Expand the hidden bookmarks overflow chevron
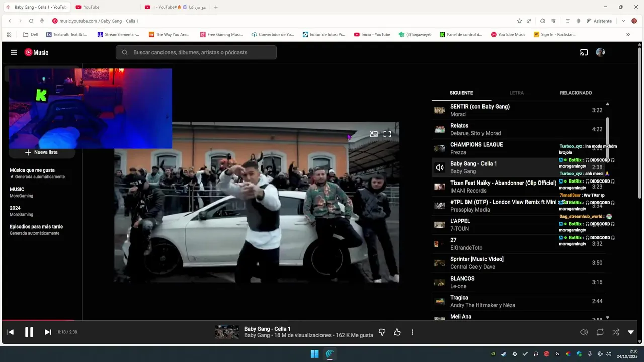This screenshot has height=362, width=644. point(628,35)
